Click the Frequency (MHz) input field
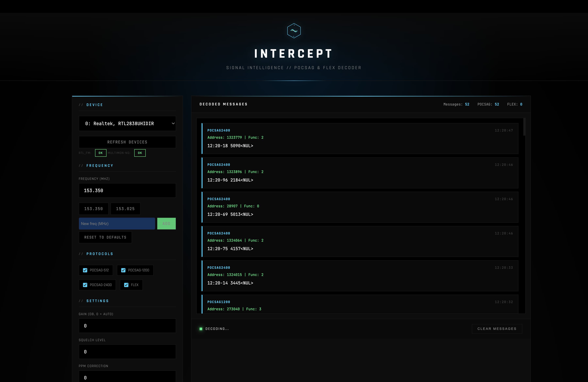 (127, 190)
